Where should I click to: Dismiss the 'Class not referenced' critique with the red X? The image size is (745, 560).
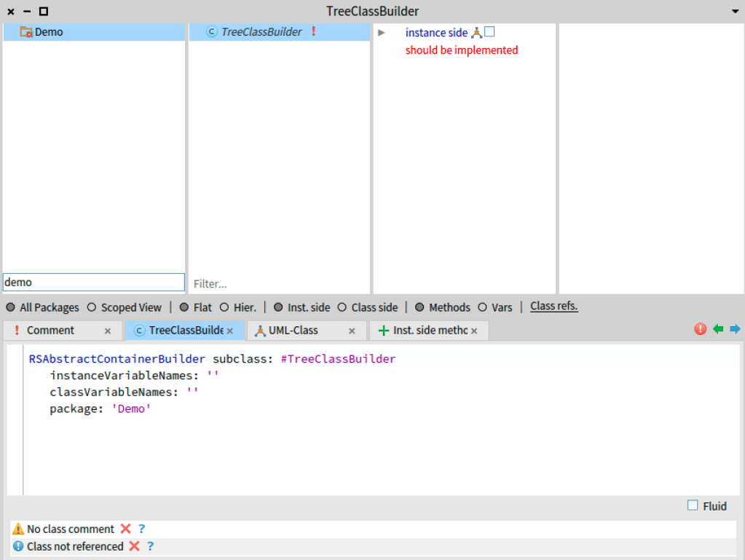point(134,546)
